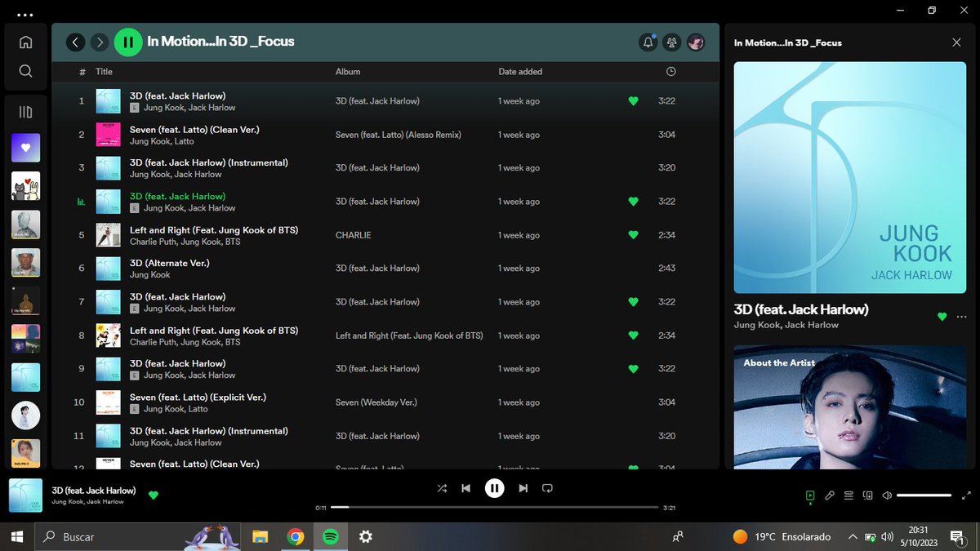This screenshot has height=551, width=980.
Task: Sort the playlist by Album column
Action: pyautogui.click(x=348, y=72)
